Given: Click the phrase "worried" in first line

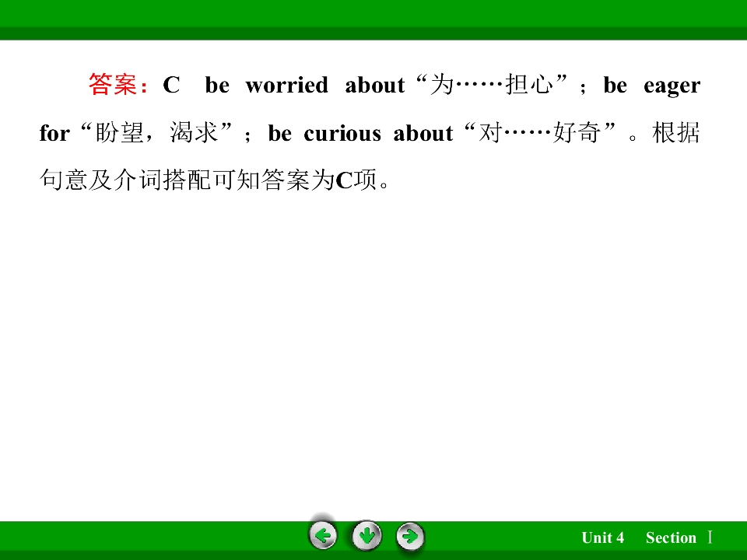Looking at the screenshot, I should coord(287,86).
